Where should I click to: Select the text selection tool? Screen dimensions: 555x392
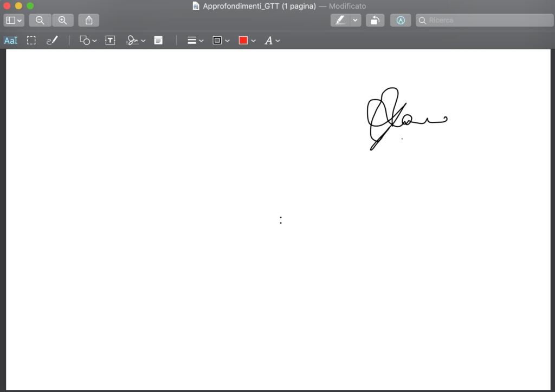[11, 41]
